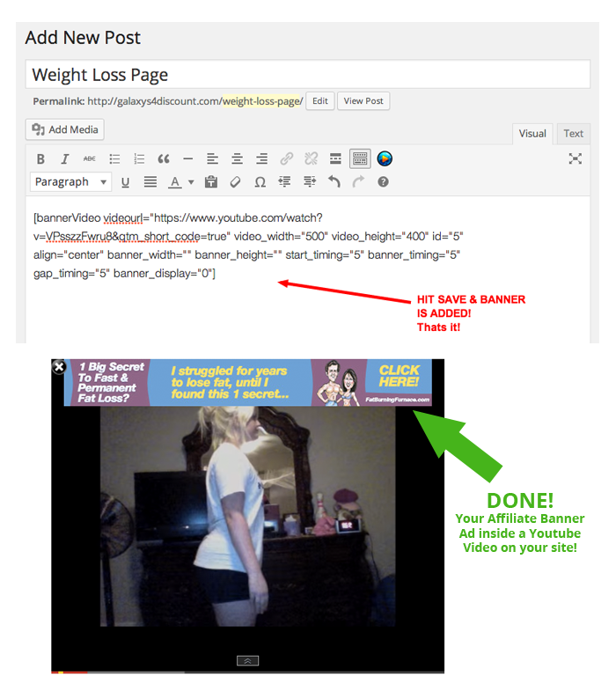Screen dimensions: 616x684
Task: Click the Weight Loss Page title field
Action: (307, 75)
